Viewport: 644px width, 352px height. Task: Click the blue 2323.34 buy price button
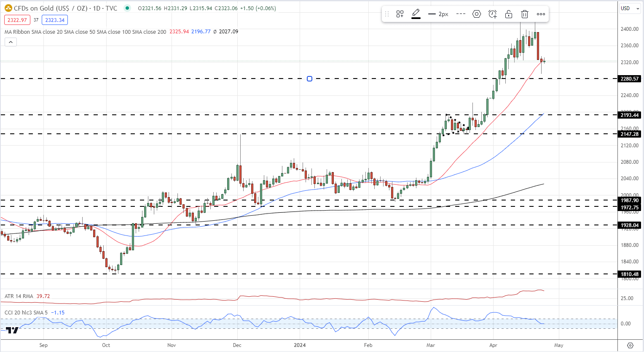[x=55, y=20]
